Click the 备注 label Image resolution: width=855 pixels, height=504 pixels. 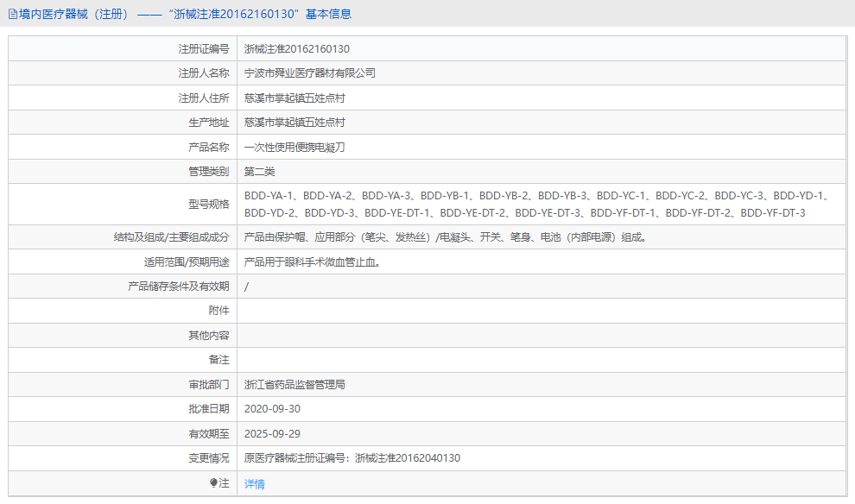point(218,360)
